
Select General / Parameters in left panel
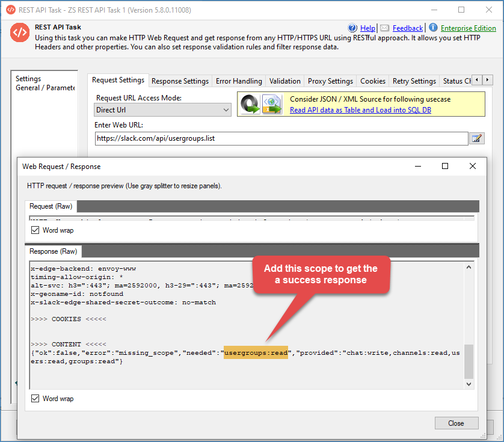pyautogui.click(x=45, y=88)
